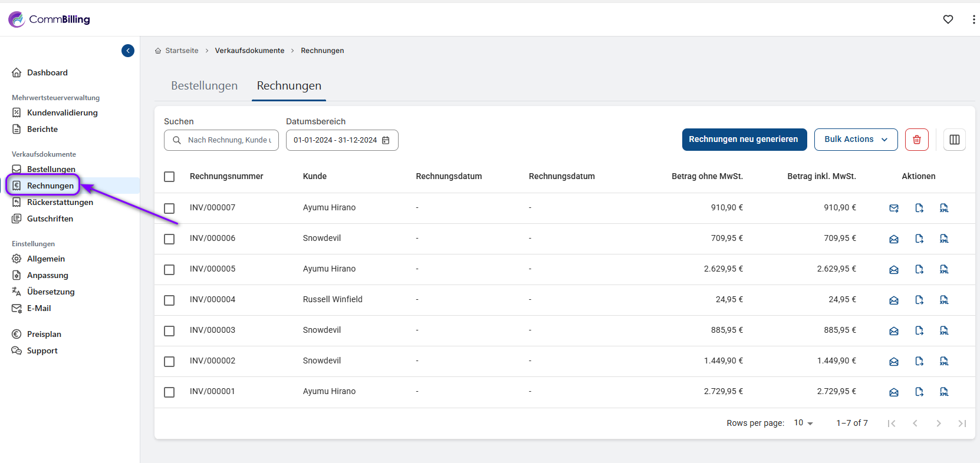The image size is (980, 463).
Task: Click calendar icon in date range field
Action: pos(386,140)
